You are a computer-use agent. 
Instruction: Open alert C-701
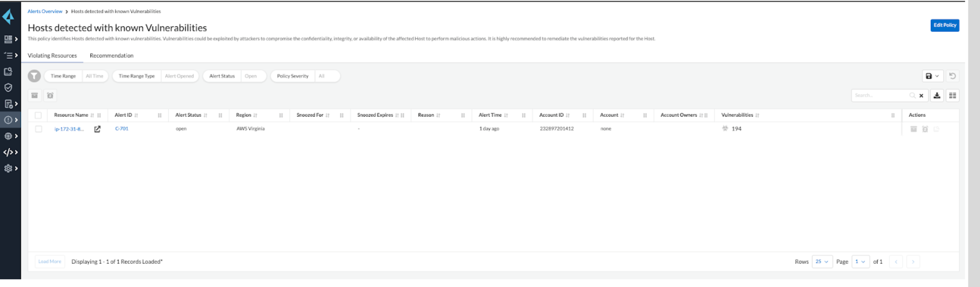tap(122, 129)
